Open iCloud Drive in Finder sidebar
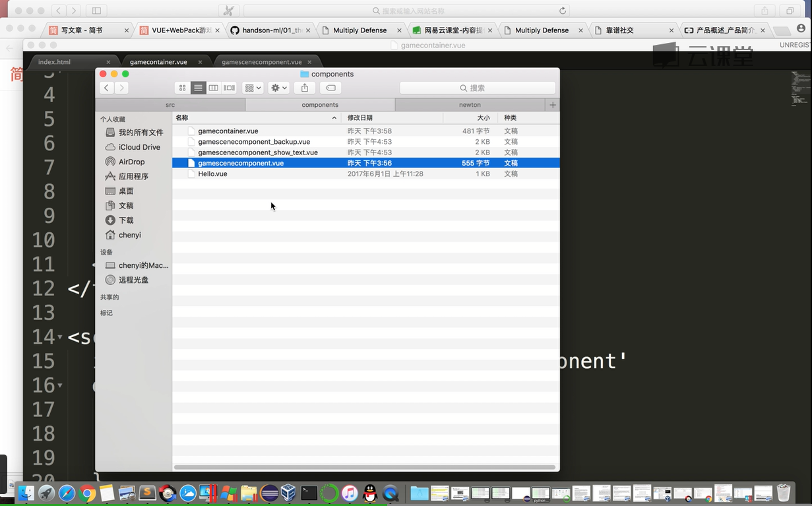 (x=134, y=147)
